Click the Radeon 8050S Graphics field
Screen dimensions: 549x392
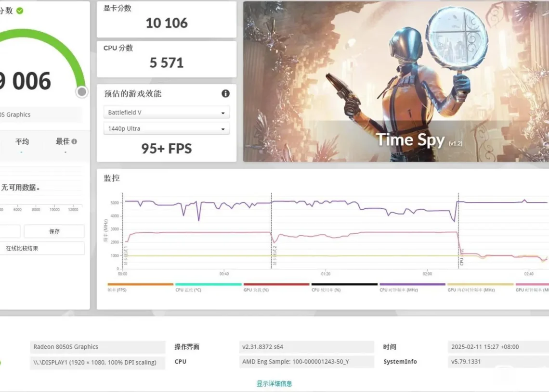tap(98, 347)
